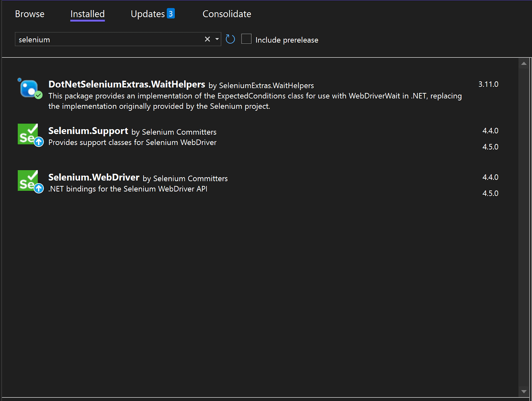Enable the Include prerelease checkbox

(246, 39)
